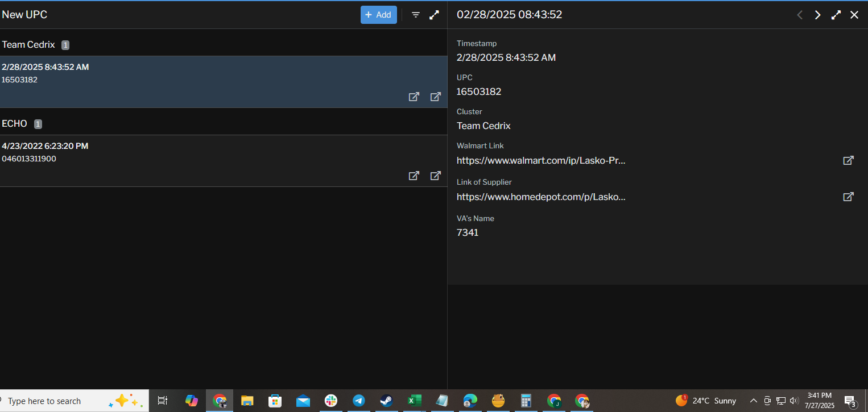Image resolution: width=868 pixels, height=412 pixels.
Task: Collapse the Team Cedrix group header
Action: click(28, 45)
